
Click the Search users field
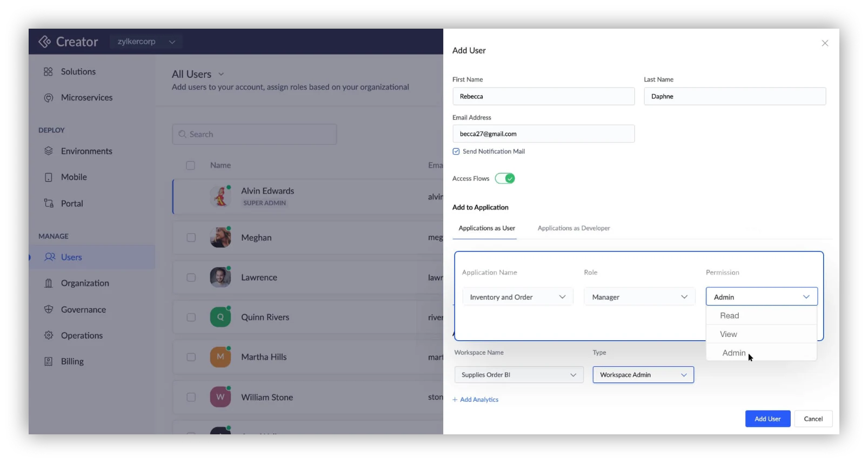coord(255,134)
